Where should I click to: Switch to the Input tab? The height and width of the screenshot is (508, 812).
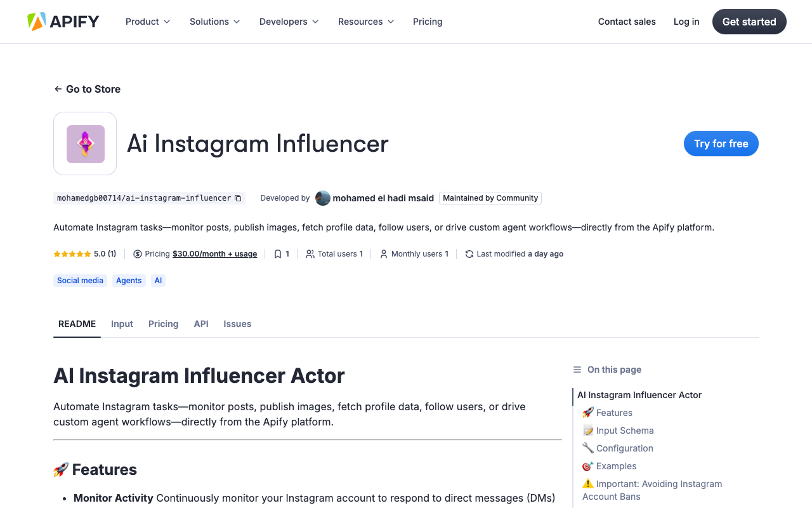tap(122, 324)
